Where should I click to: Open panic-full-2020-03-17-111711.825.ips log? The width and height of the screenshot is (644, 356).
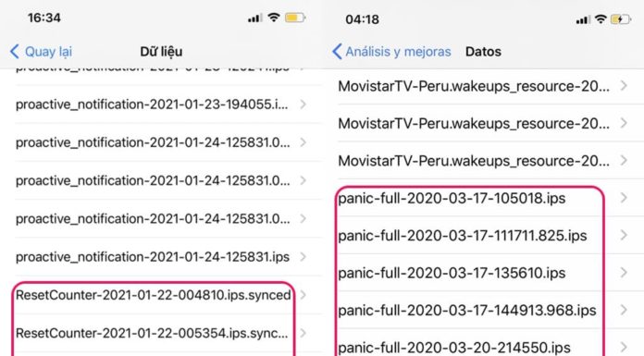(x=490, y=236)
